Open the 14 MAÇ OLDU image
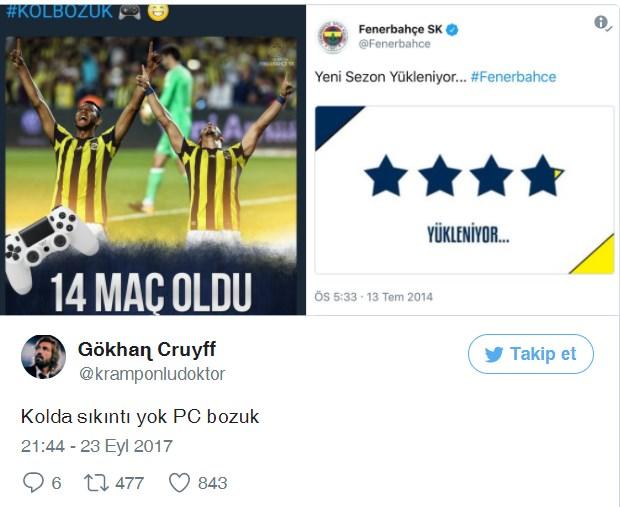 click(x=151, y=176)
